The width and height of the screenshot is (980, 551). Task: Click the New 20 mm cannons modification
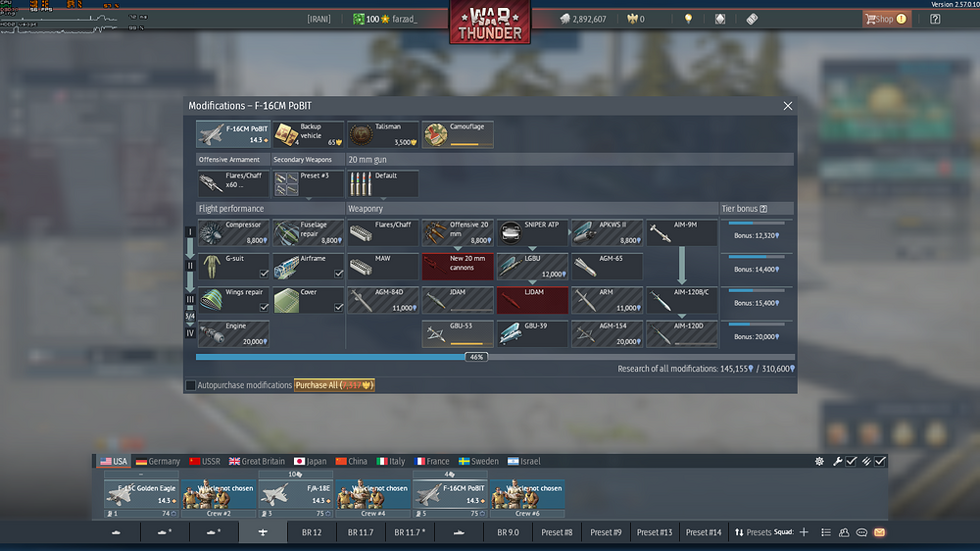pos(458,267)
